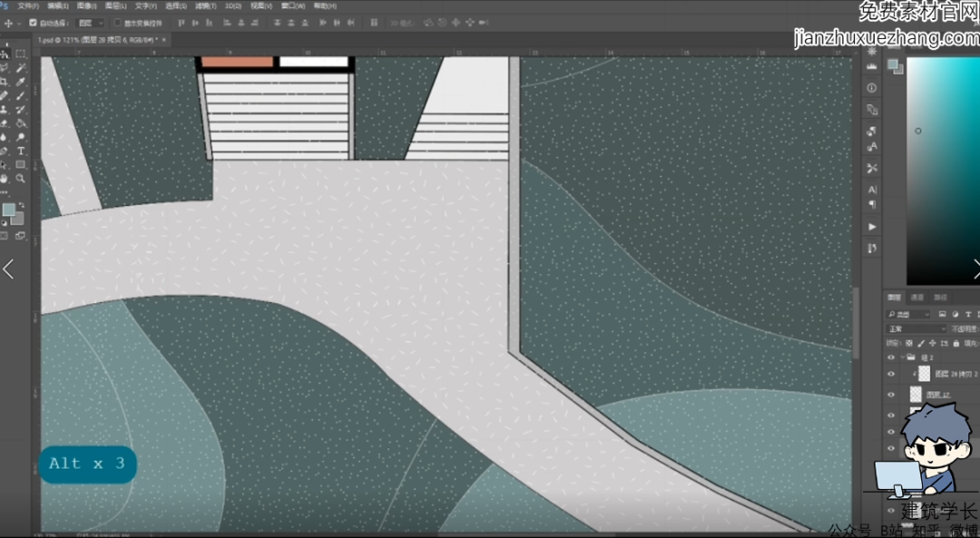Image resolution: width=980 pixels, height=538 pixels.
Task: Select the Magic Wand tool
Action: click(x=21, y=68)
